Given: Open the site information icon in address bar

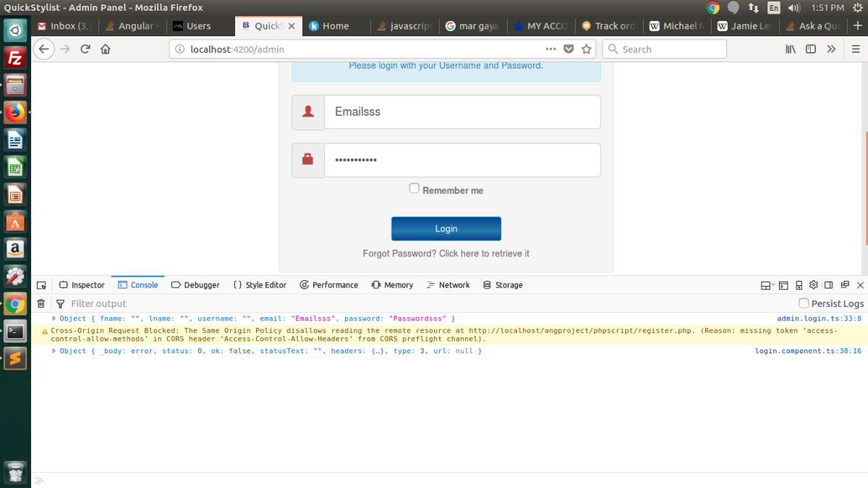Looking at the screenshot, I should (179, 49).
